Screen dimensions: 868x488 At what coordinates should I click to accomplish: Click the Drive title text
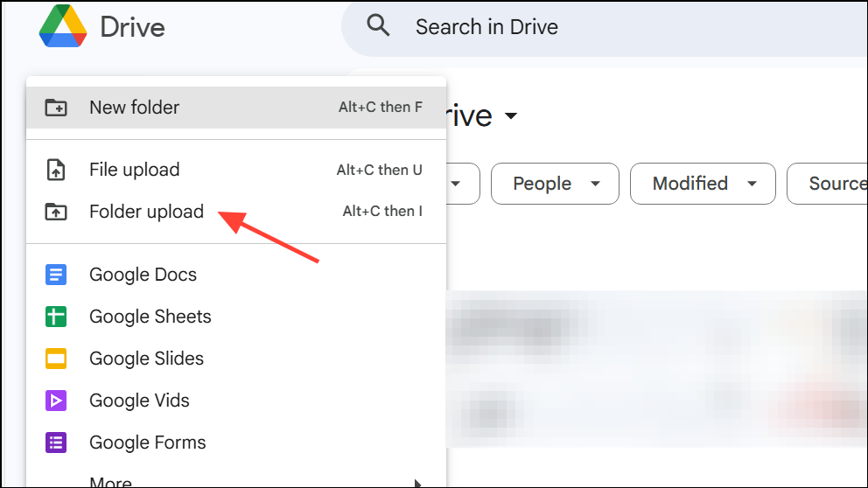click(x=132, y=27)
